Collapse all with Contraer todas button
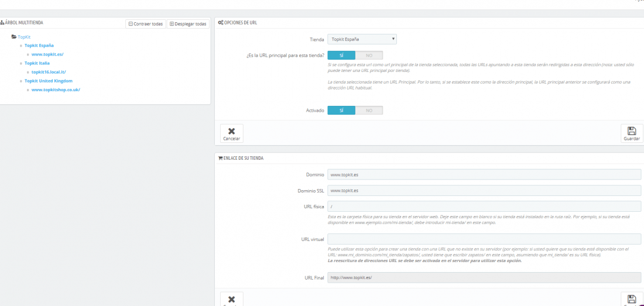This screenshot has height=306, width=644. point(145,24)
